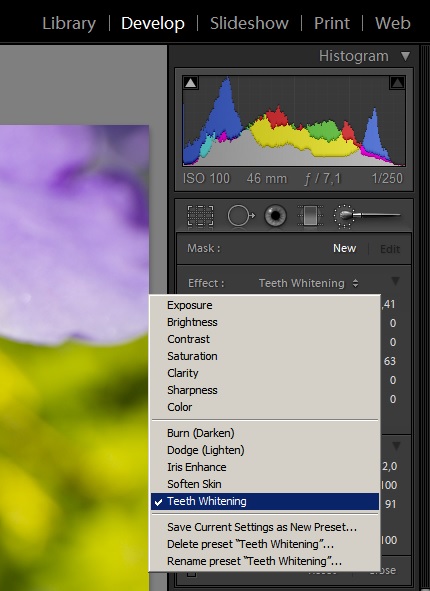Collapse the Effect section disclosure triangle
This screenshot has width=430, height=591.
(395, 281)
